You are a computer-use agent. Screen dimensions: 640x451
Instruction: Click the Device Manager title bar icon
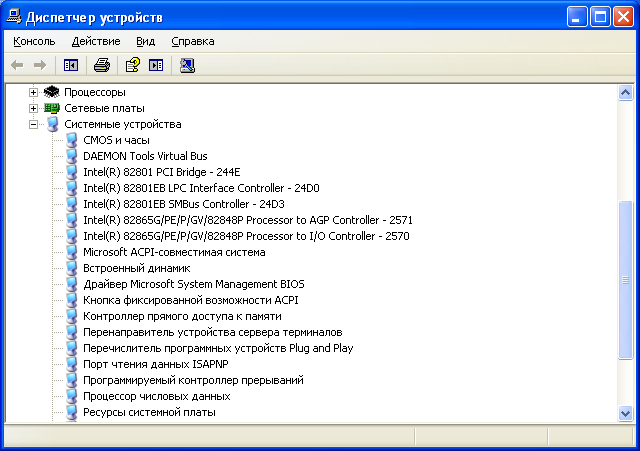click(x=14, y=17)
